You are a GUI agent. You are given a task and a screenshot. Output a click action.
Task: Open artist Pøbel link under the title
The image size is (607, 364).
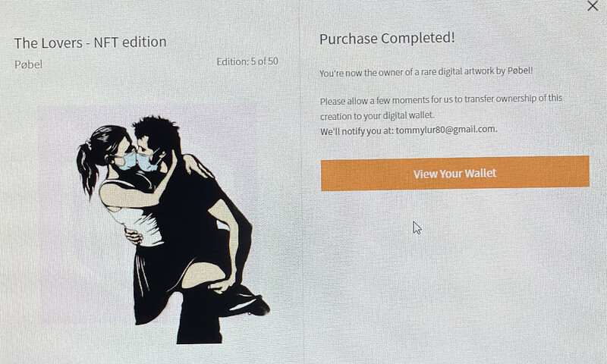[28, 64]
